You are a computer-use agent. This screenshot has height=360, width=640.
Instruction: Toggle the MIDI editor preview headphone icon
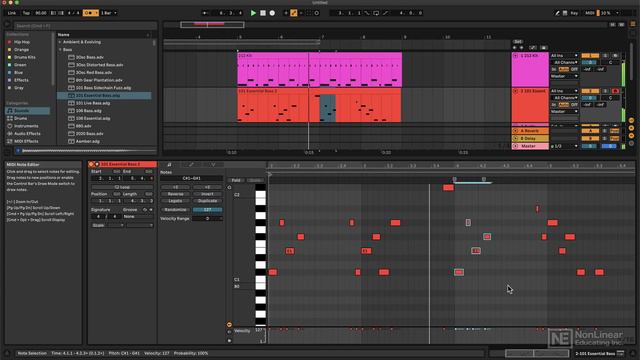pyautogui.click(x=229, y=187)
